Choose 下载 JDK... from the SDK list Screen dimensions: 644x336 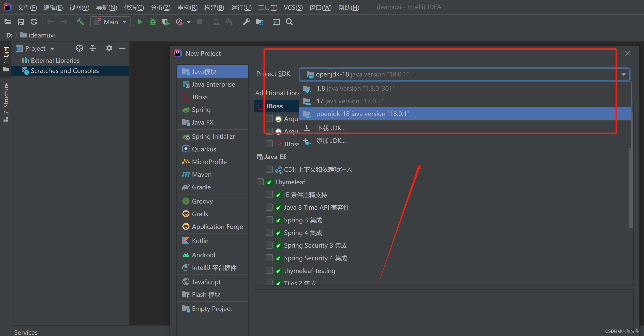[x=331, y=128]
